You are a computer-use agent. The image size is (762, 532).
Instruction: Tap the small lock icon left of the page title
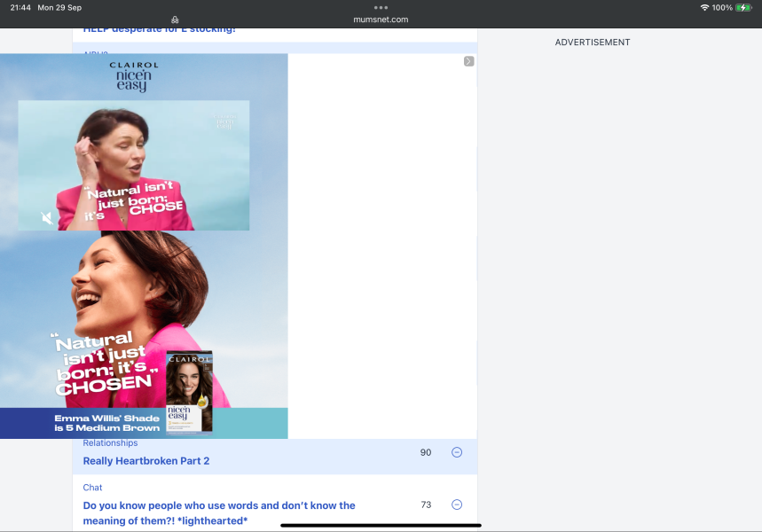point(175,19)
